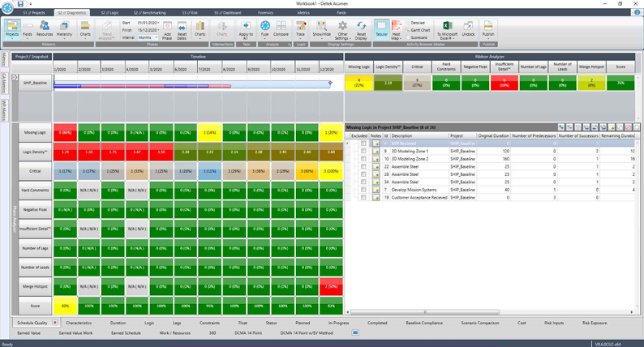Select red Missing Logic cell for 1/2020
This screenshot has height=347, width=644.
[x=65, y=133]
